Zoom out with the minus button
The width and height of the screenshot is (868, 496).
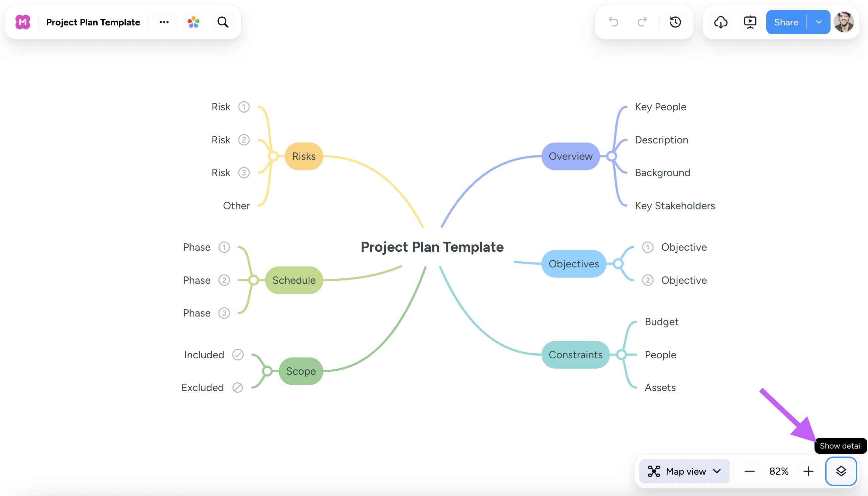[749, 471]
